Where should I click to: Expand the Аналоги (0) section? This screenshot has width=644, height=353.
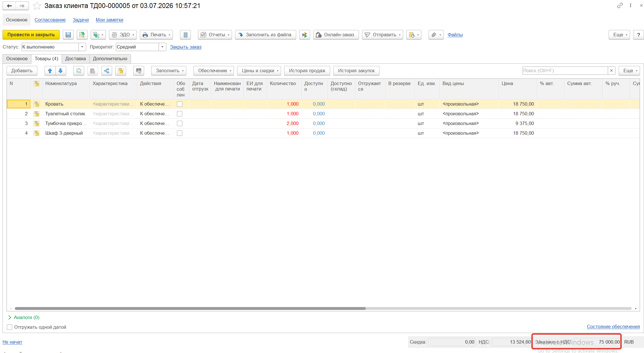tap(24, 317)
